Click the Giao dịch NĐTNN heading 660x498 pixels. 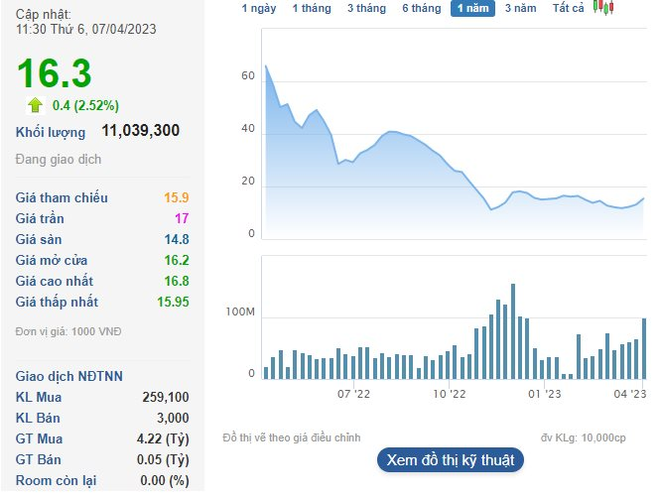pyautogui.click(x=69, y=376)
